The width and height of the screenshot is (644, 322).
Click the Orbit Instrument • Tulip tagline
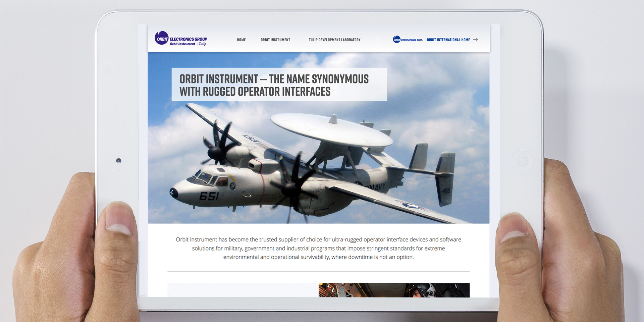tap(188, 44)
